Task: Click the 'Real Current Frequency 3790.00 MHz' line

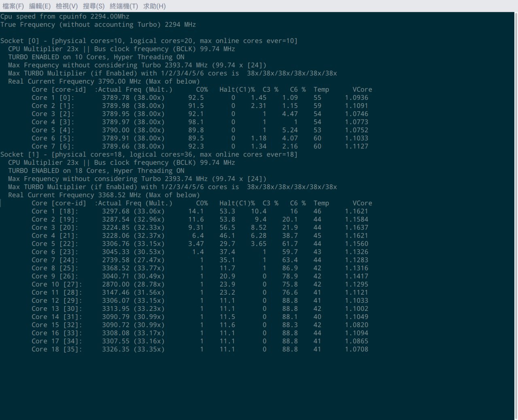Action: click(104, 81)
